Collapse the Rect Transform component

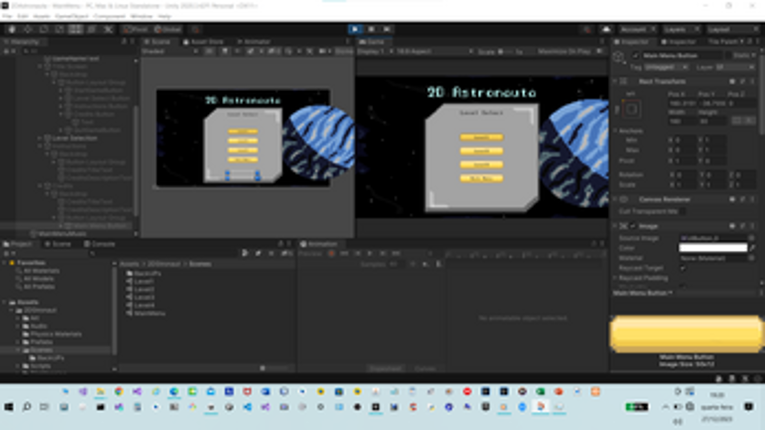[x=616, y=82]
